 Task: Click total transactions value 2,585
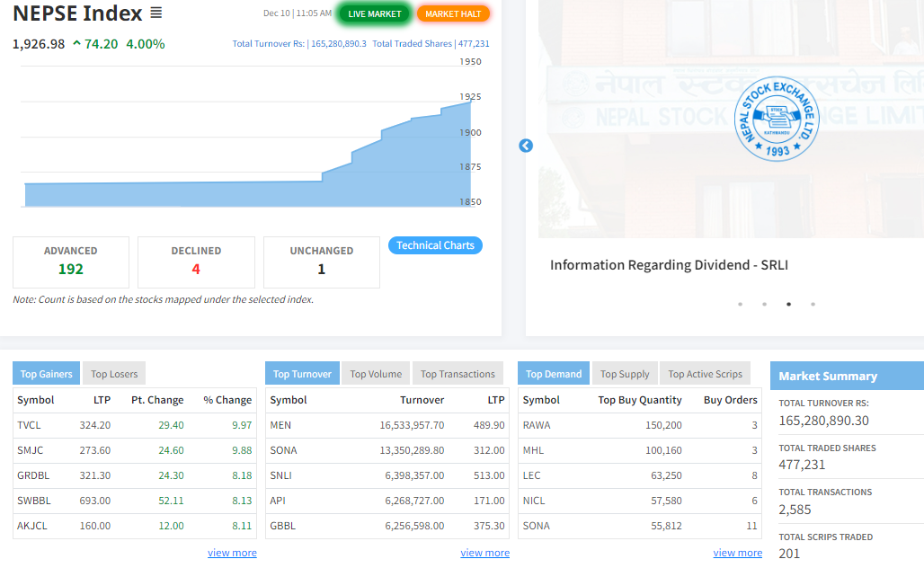tap(795, 510)
